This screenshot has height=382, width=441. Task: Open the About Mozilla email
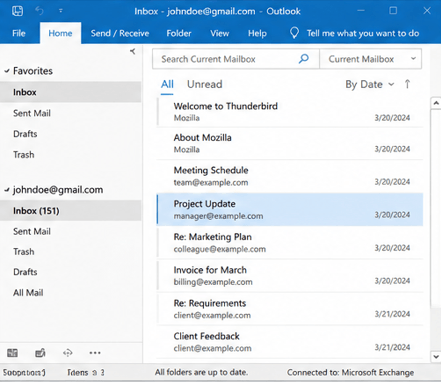(290, 144)
